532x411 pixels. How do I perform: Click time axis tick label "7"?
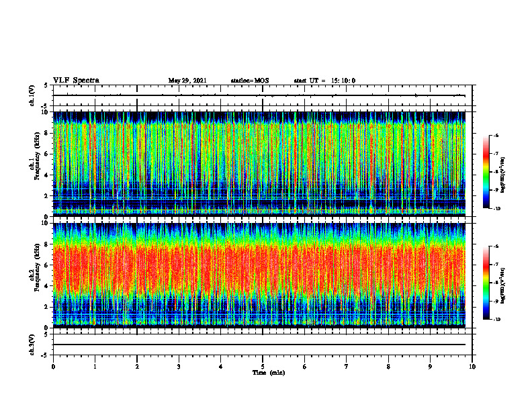[x=347, y=367]
